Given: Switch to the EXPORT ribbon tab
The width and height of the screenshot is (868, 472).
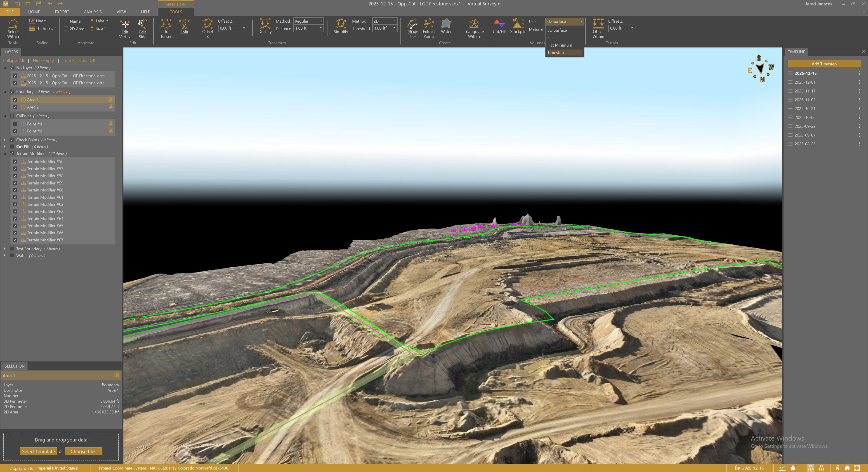Looking at the screenshot, I should [x=62, y=12].
